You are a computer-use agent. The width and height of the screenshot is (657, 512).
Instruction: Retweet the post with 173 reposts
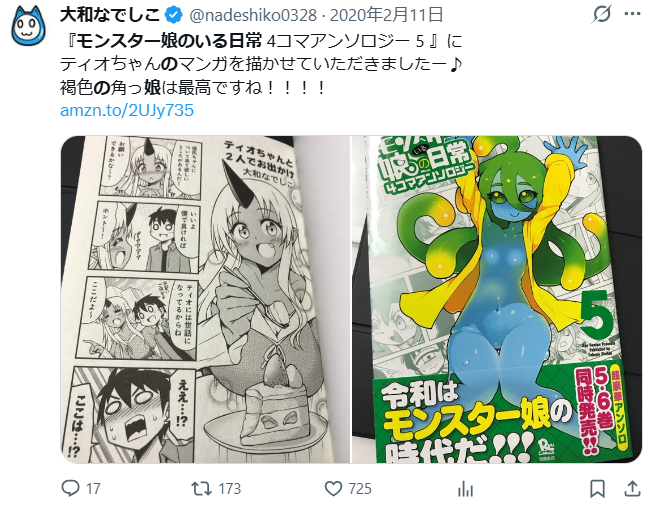pyautogui.click(x=201, y=489)
